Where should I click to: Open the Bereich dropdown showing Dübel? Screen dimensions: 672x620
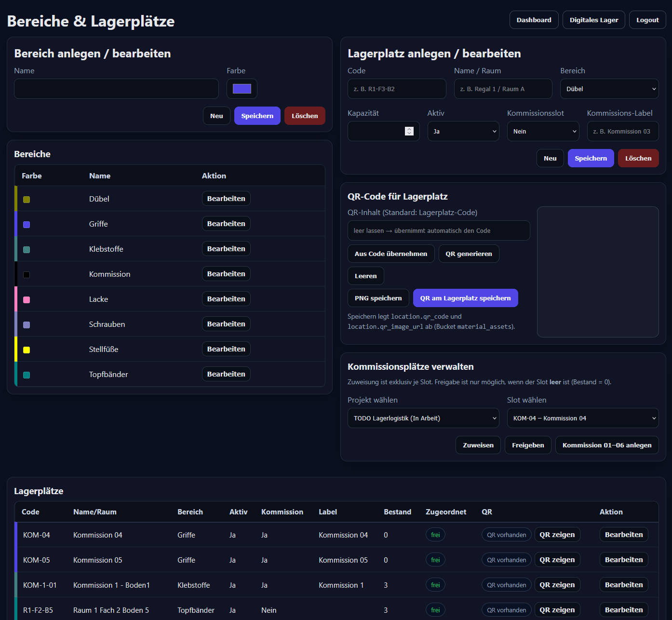[x=609, y=89]
